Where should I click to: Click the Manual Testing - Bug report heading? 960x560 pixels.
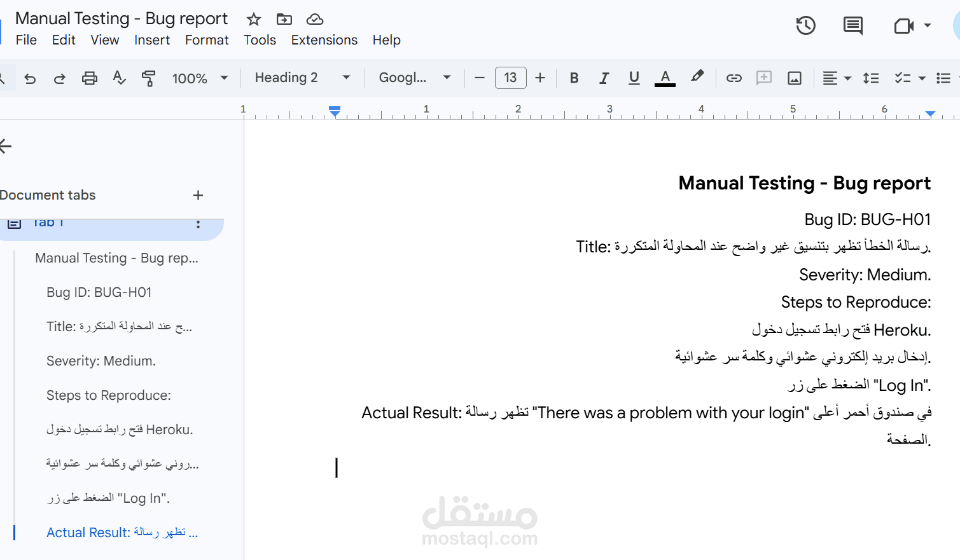click(805, 183)
